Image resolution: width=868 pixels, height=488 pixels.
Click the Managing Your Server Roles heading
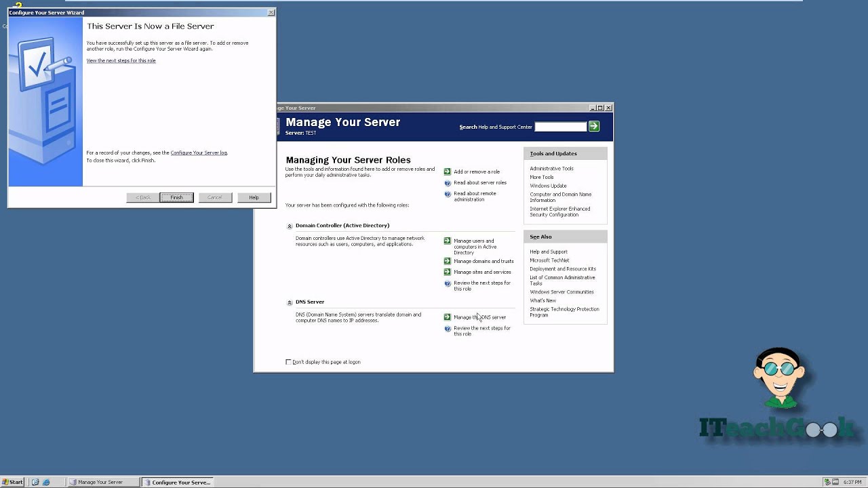click(x=348, y=160)
